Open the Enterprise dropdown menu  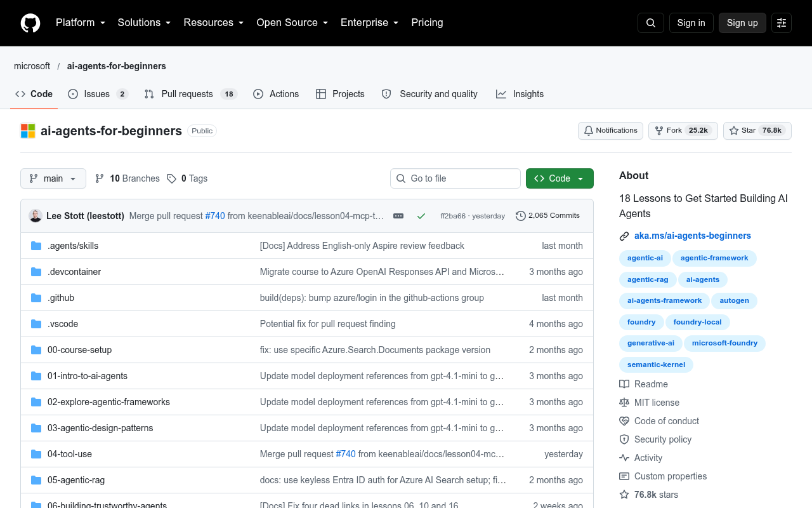point(369,23)
